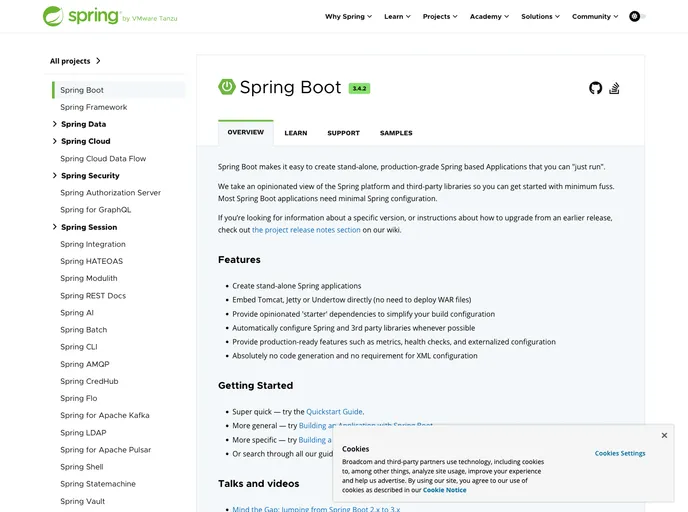
Task: Open Cookies Settings
Action: click(x=620, y=453)
